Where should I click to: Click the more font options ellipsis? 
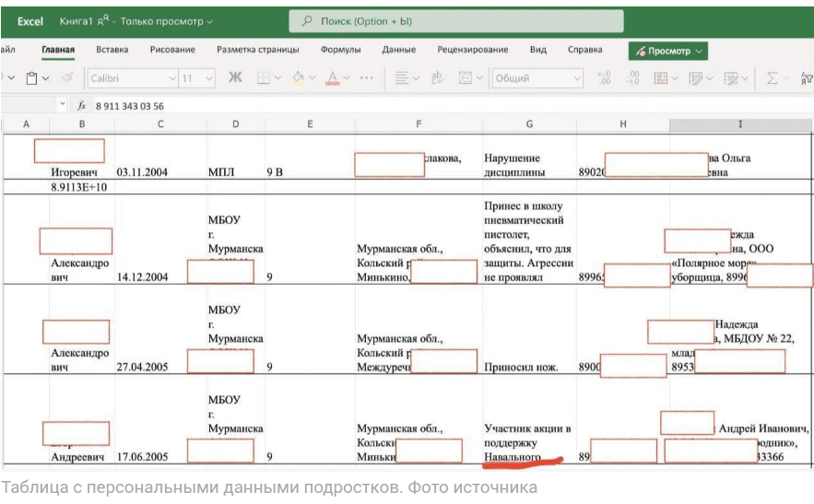(x=366, y=78)
